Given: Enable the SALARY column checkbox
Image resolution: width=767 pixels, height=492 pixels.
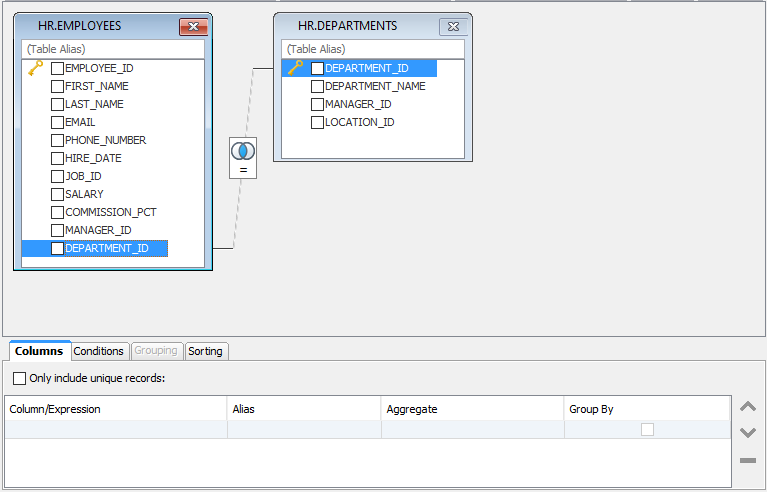Looking at the screenshot, I should click(57, 195).
